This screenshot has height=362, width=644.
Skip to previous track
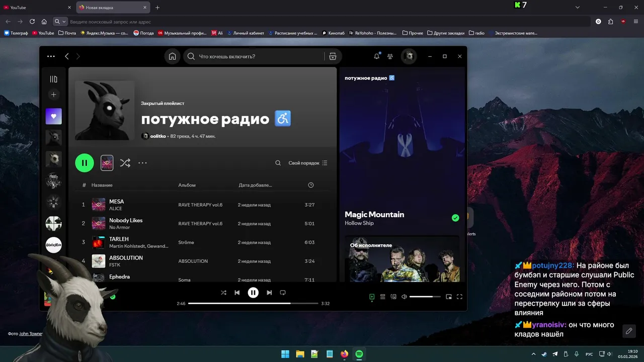pos(237,293)
